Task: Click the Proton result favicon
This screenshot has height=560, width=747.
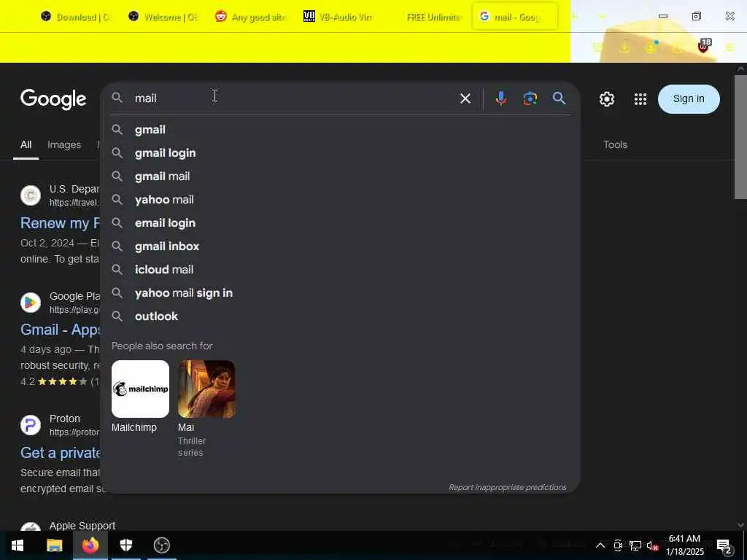Action: 31,425
